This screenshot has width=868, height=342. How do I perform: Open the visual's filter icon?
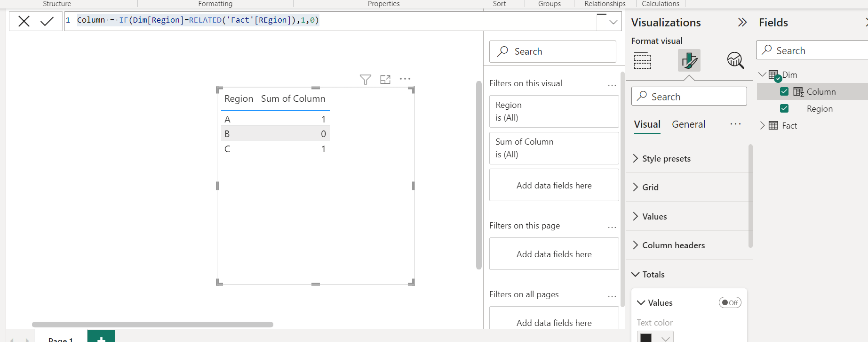tap(366, 80)
